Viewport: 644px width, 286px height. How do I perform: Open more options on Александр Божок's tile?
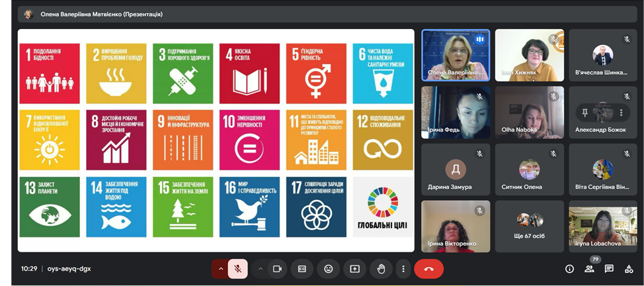pyautogui.click(x=621, y=112)
